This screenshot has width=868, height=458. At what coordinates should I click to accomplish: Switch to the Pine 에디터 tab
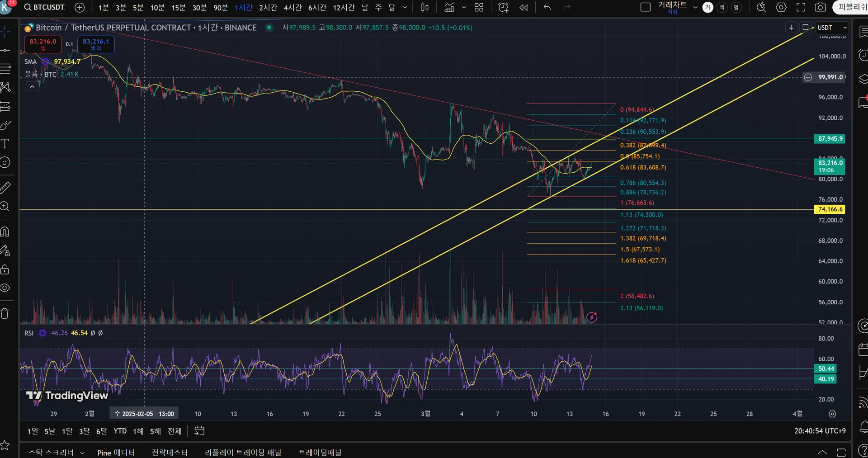coord(116,453)
